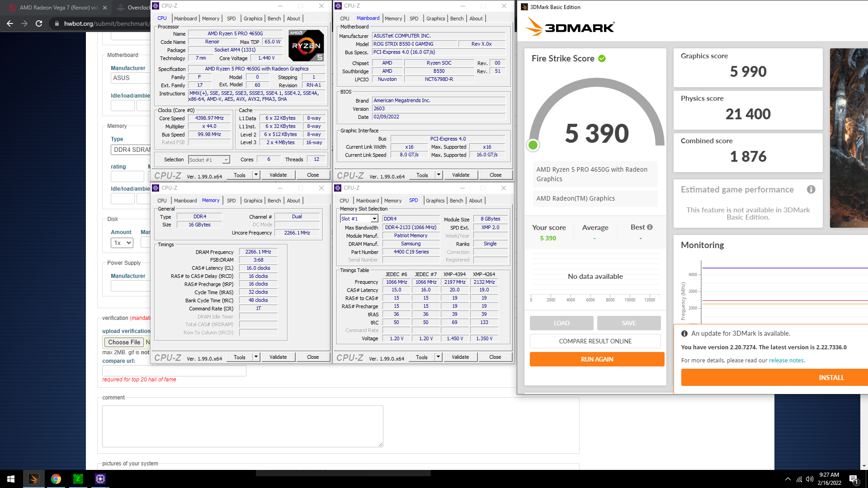Click the motherboard Manufacturer ASUS field
This screenshot has height=488, width=868.
pyautogui.click(x=130, y=78)
